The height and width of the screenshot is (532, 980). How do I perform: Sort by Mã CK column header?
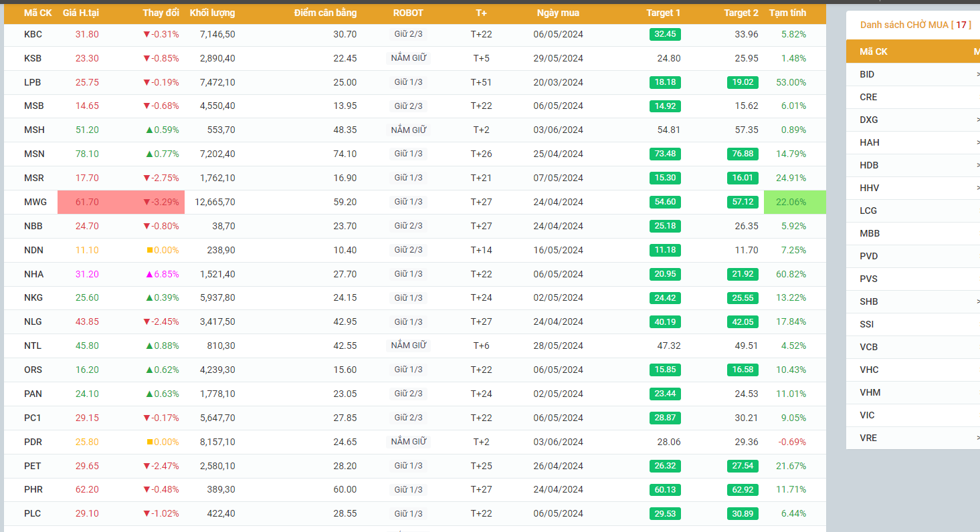(x=37, y=13)
